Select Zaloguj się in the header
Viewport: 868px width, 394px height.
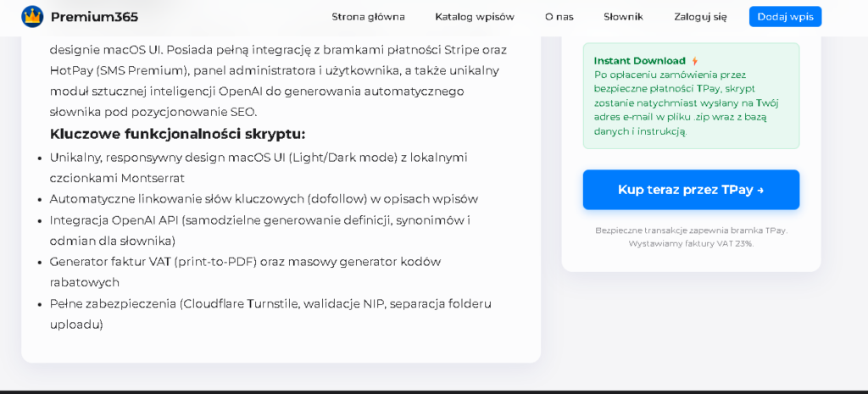(x=700, y=17)
